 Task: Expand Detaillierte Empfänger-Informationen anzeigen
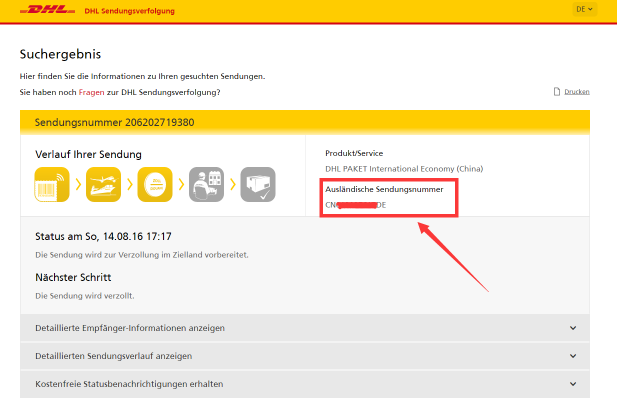click(305, 328)
